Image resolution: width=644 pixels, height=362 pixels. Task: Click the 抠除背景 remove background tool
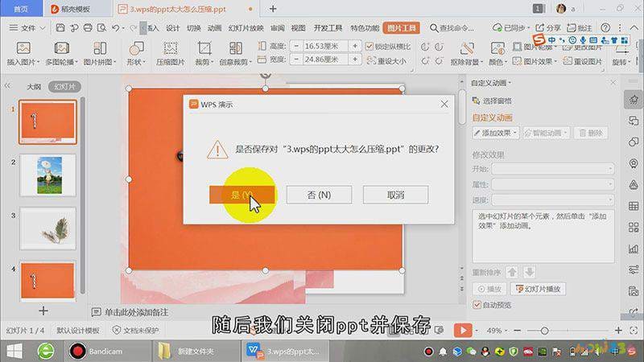467,53
